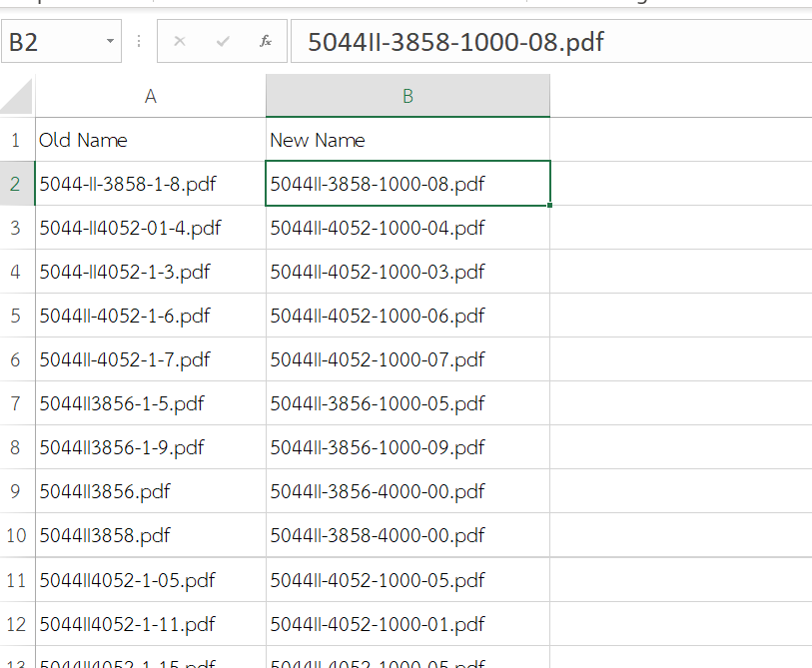
Task: Click the Select All corner triangle
Action: point(17,96)
